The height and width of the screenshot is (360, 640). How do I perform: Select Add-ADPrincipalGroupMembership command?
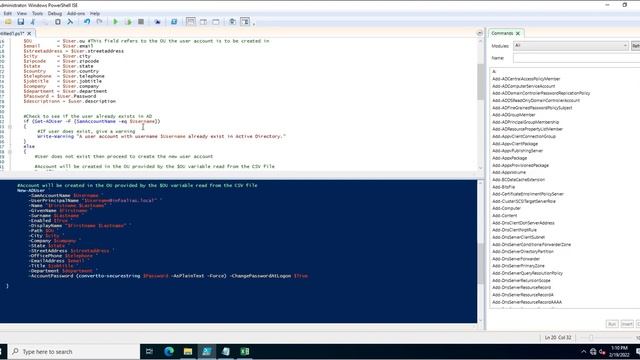pyautogui.click(x=525, y=122)
